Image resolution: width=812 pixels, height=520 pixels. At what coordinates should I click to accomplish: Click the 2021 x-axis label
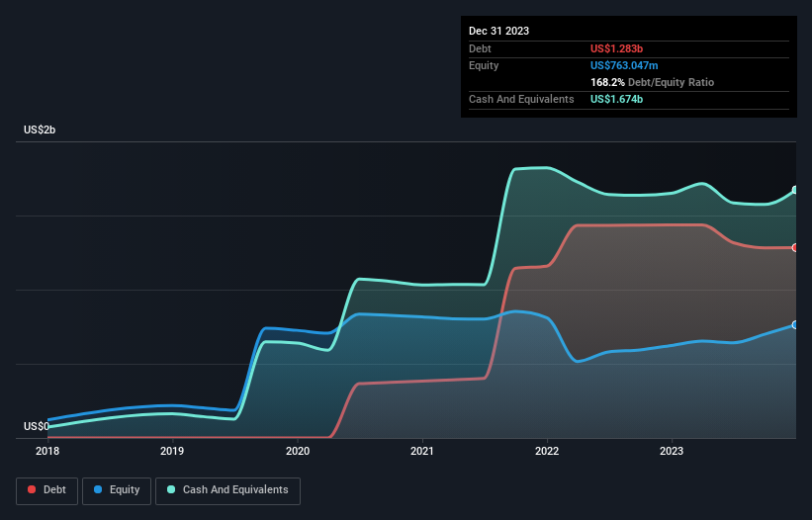click(x=422, y=451)
